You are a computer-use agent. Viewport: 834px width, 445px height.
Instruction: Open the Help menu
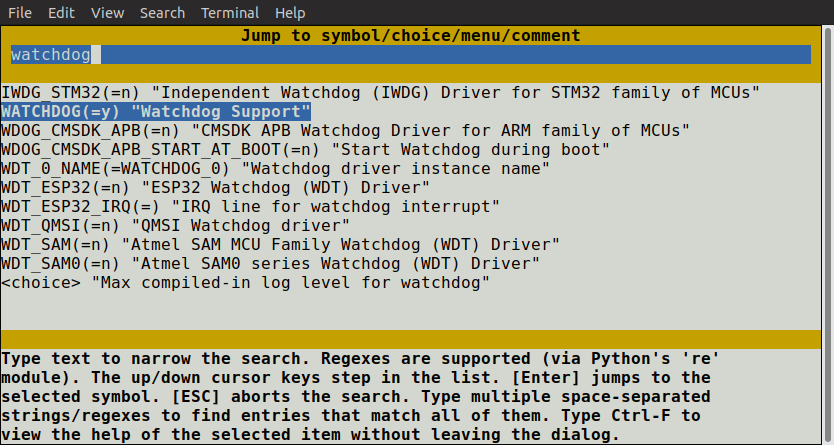click(290, 13)
